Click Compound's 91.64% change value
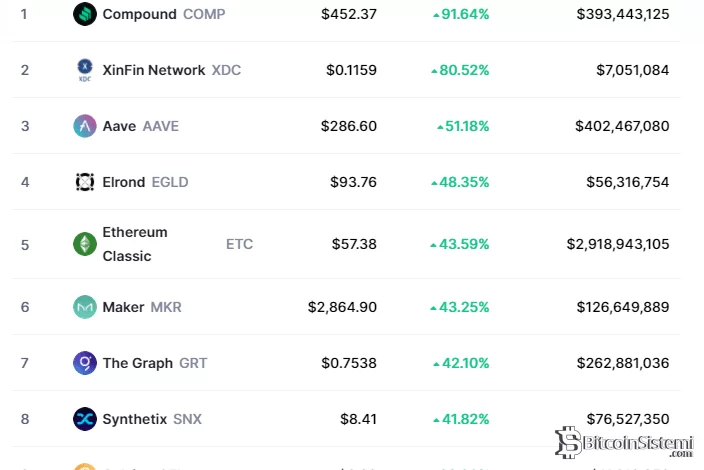 461,14
